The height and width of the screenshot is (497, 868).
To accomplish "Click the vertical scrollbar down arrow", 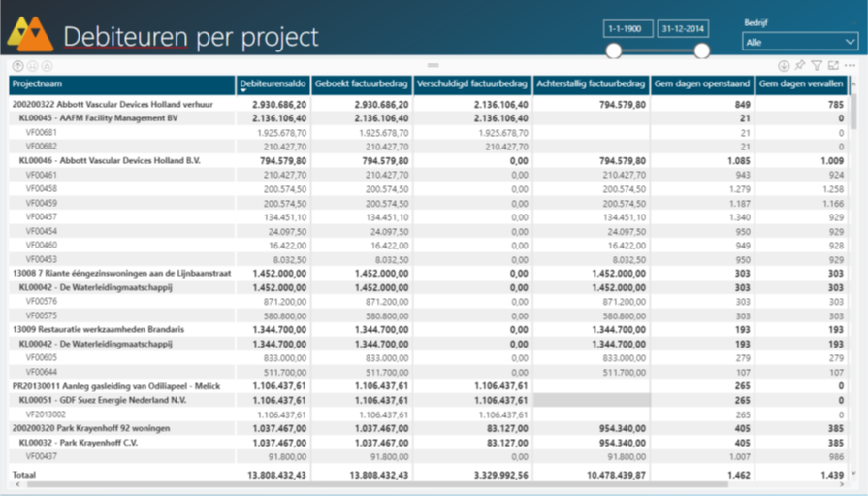I will (853, 473).
